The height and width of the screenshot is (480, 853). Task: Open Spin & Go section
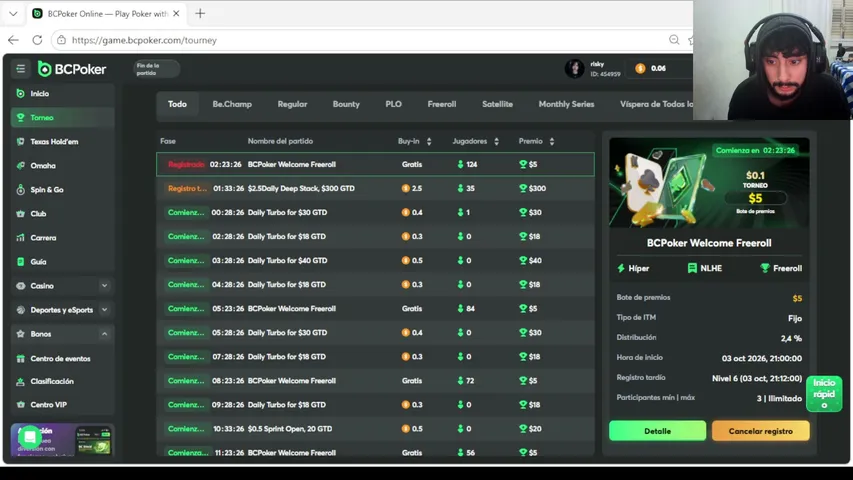click(x=63, y=190)
